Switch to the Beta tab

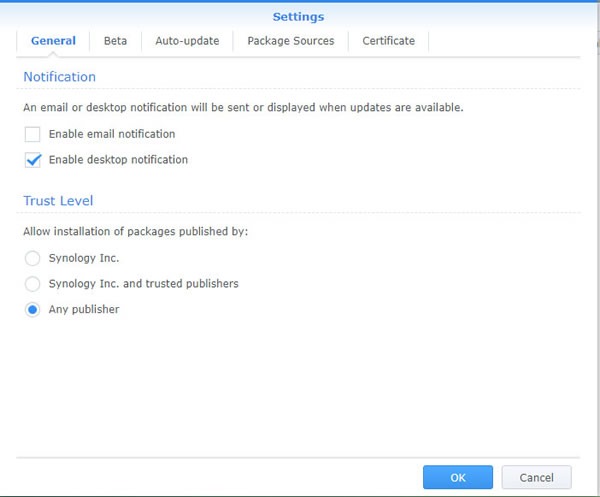coord(115,41)
